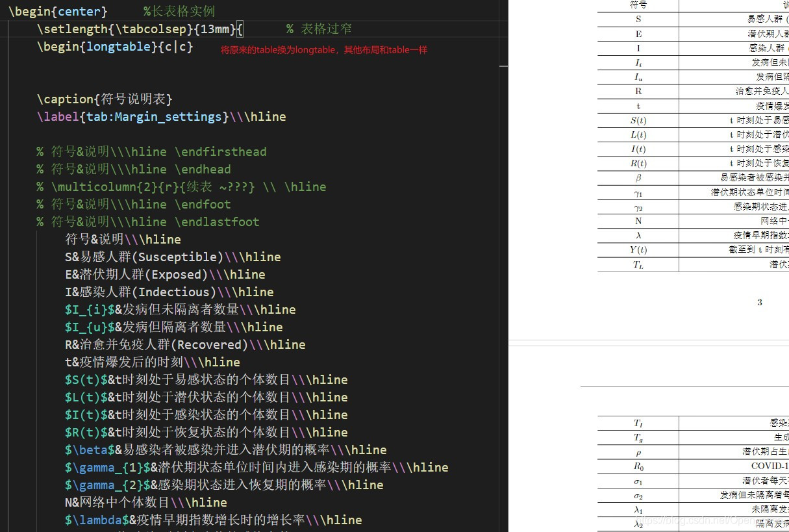
Task: Click the 符号 header cell in the preview table
Action: click(638, 5)
